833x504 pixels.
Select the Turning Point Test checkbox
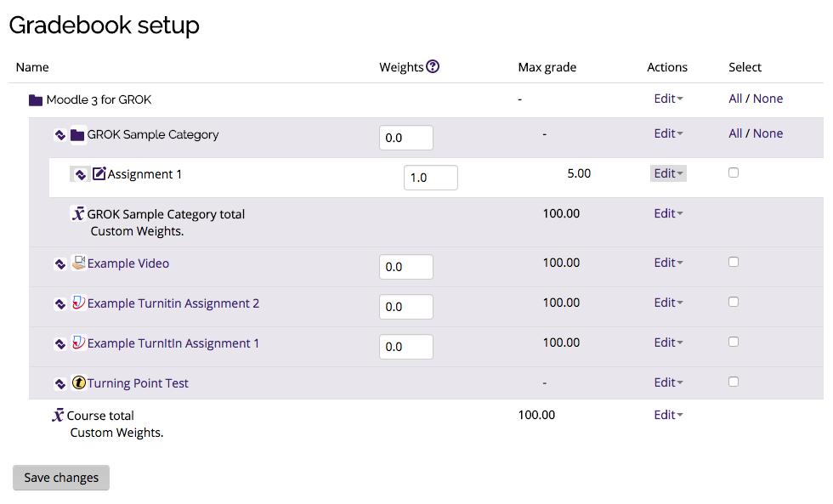pyautogui.click(x=734, y=382)
